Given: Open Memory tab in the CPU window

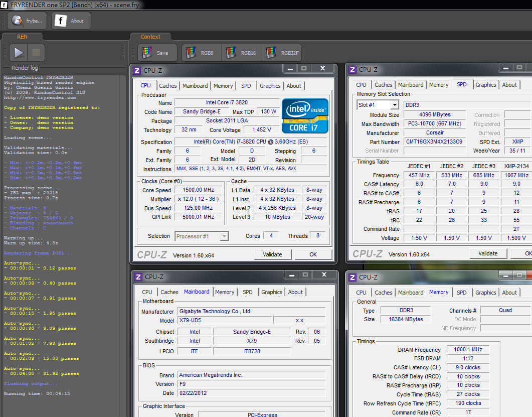Looking at the screenshot, I should 223,86.
